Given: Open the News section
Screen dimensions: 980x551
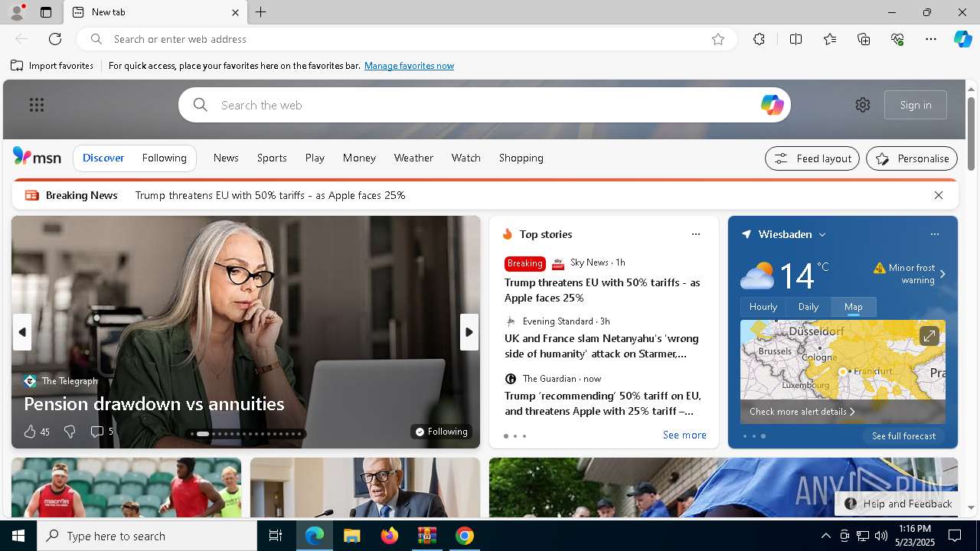Looking at the screenshot, I should [226, 158].
